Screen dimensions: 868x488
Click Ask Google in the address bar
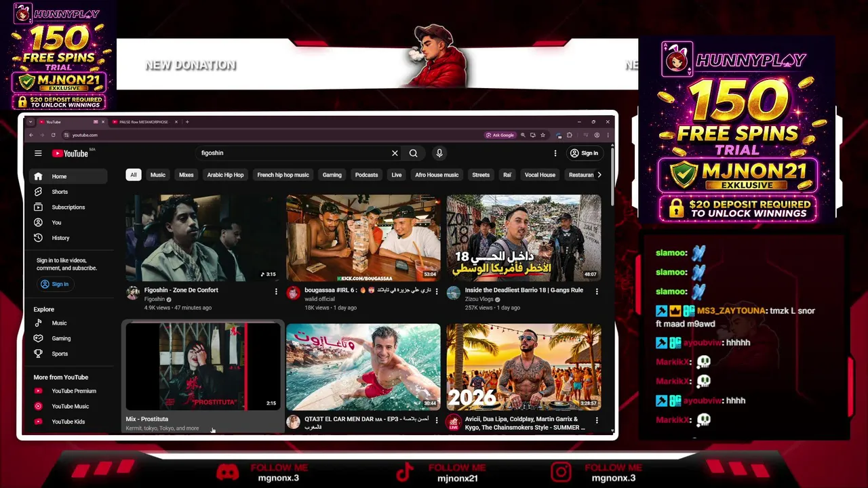coord(500,135)
